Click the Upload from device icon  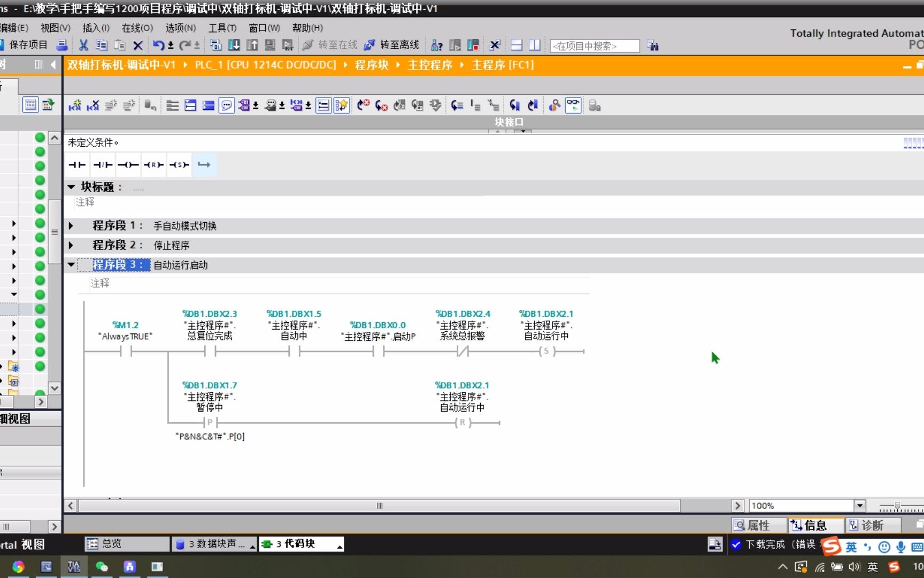tap(252, 45)
